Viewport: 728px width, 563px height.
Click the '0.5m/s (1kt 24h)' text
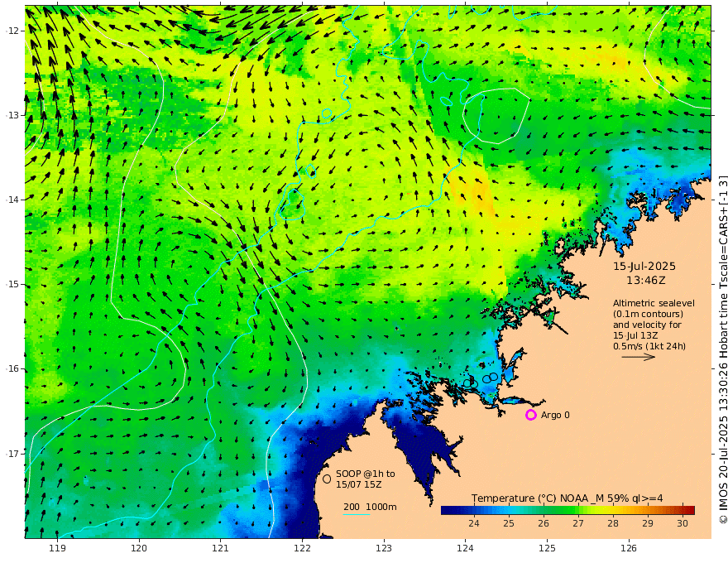click(x=649, y=346)
